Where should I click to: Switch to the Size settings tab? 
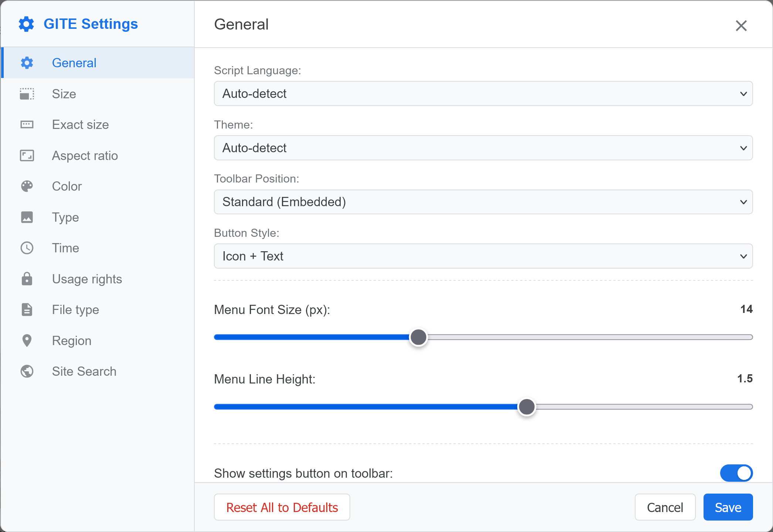point(64,94)
